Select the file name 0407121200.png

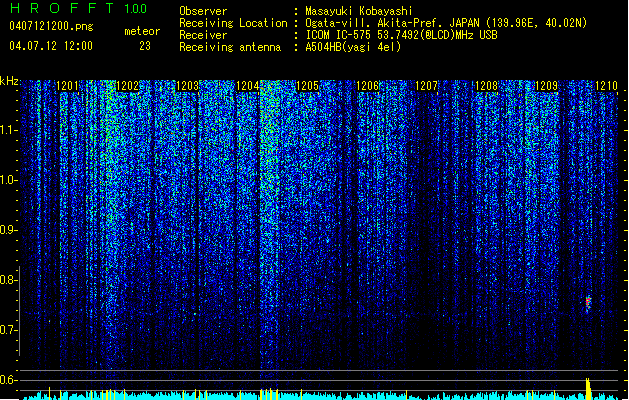51,26
